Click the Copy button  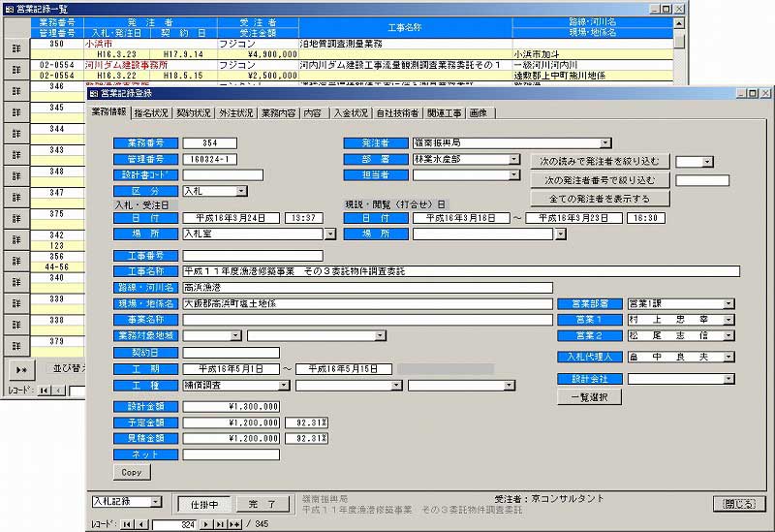coord(131,473)
